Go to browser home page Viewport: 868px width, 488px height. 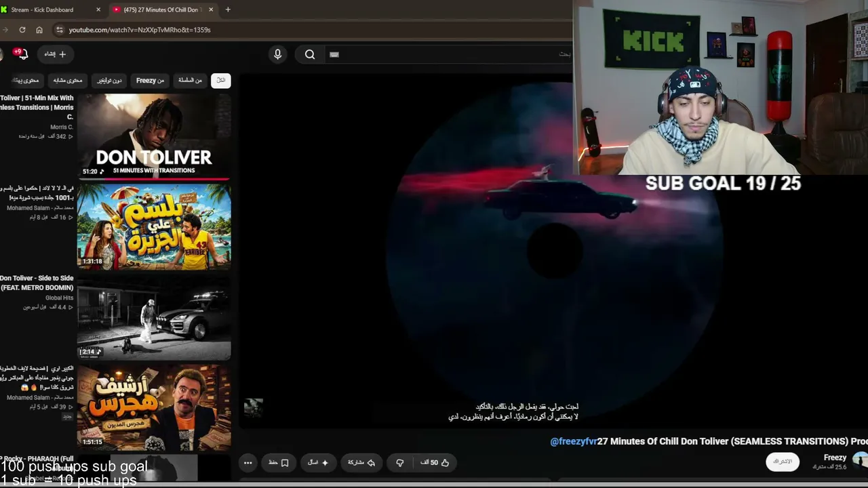click(x=39, y=30)
